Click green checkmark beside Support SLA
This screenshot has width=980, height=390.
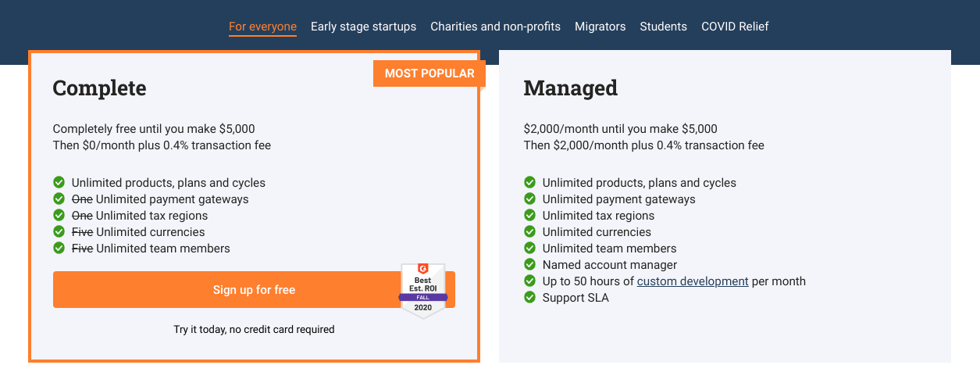tap(529, 298)
